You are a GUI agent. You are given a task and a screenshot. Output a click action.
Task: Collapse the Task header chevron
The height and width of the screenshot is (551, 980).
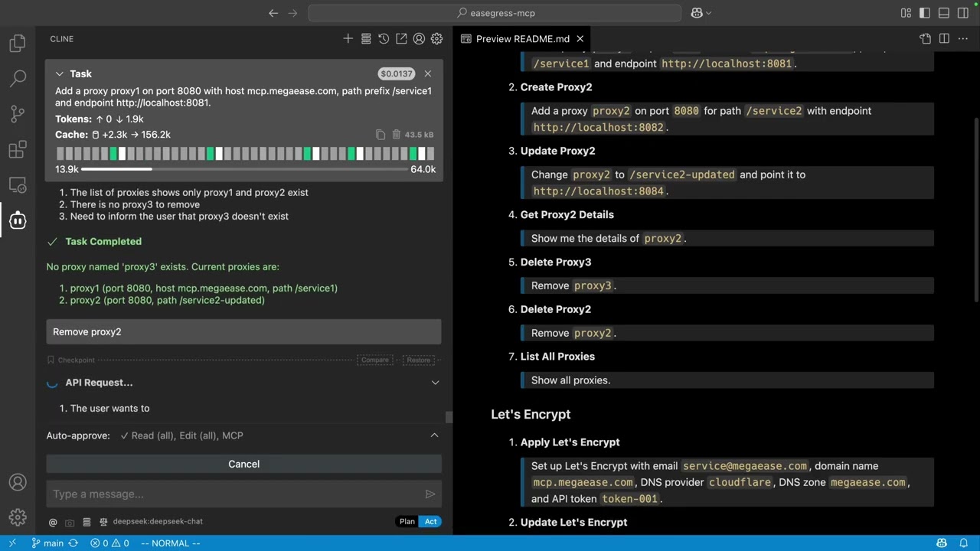coord(59,74)
